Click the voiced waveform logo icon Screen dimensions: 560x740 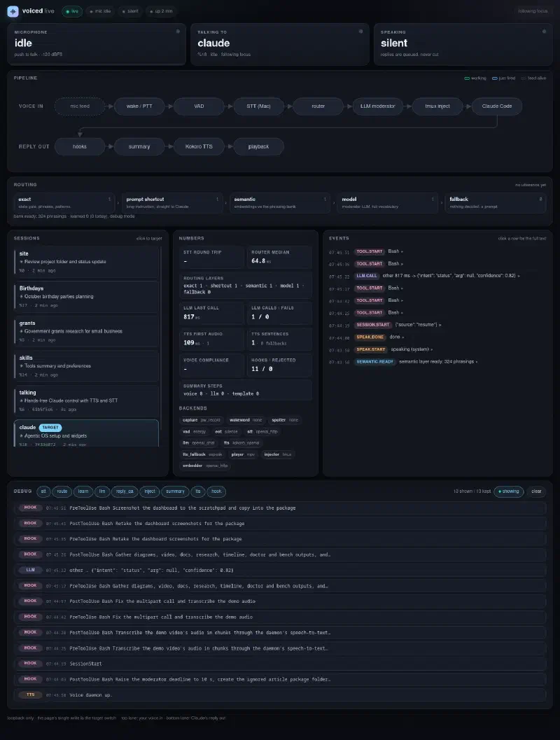point(13,11)
